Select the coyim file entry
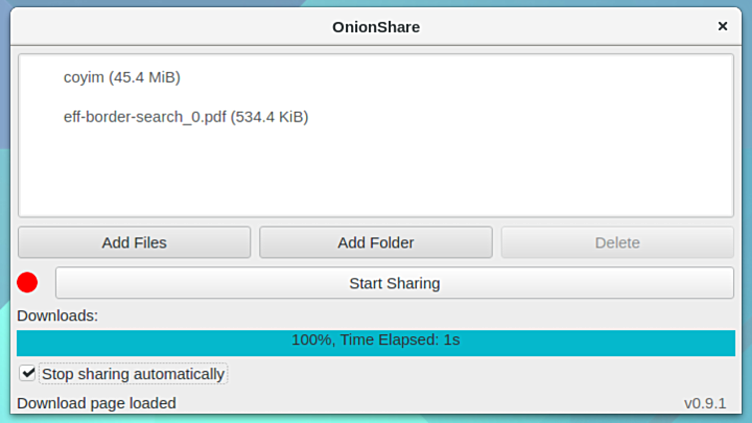 (122, 77)
